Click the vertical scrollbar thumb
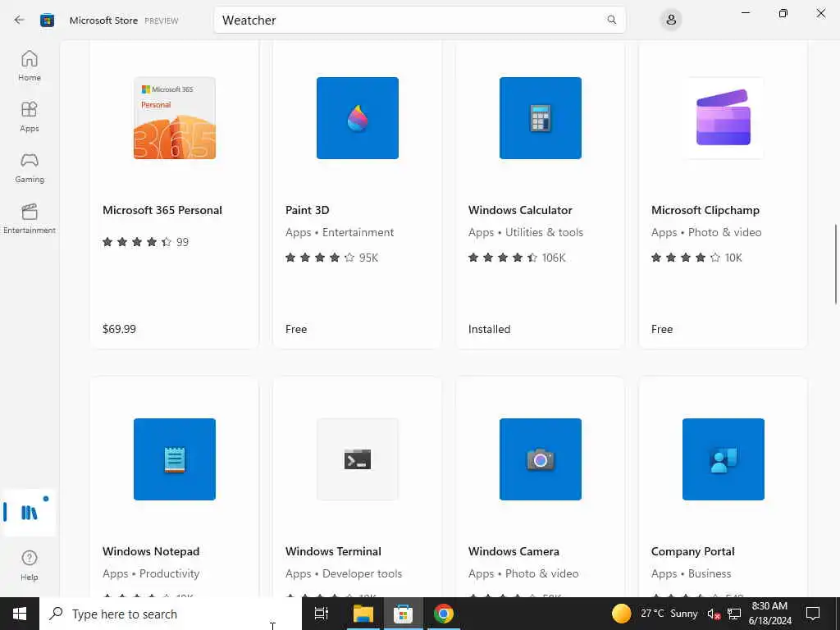The width and height of the screenshot is (840, 630). click(836, 264)
